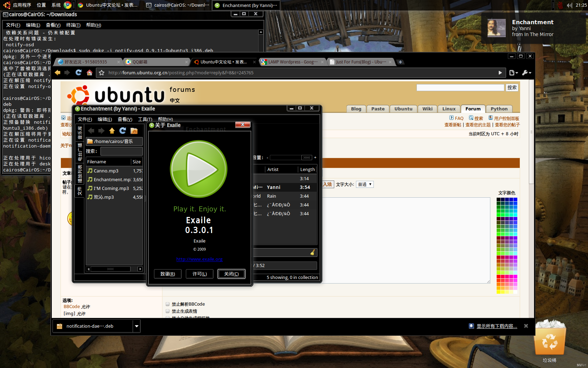Open Chrome's home page icon
Viewport: 588px width, 368px height.
(90, 73)
